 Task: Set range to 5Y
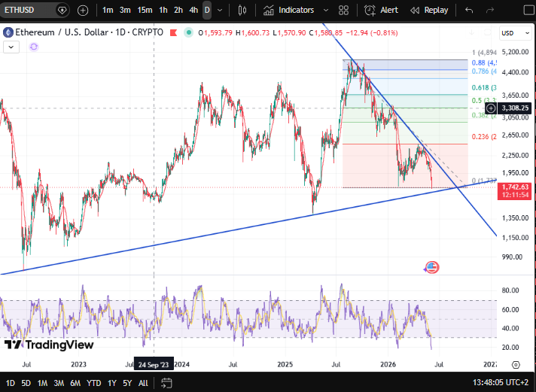(x=127, y=383)
